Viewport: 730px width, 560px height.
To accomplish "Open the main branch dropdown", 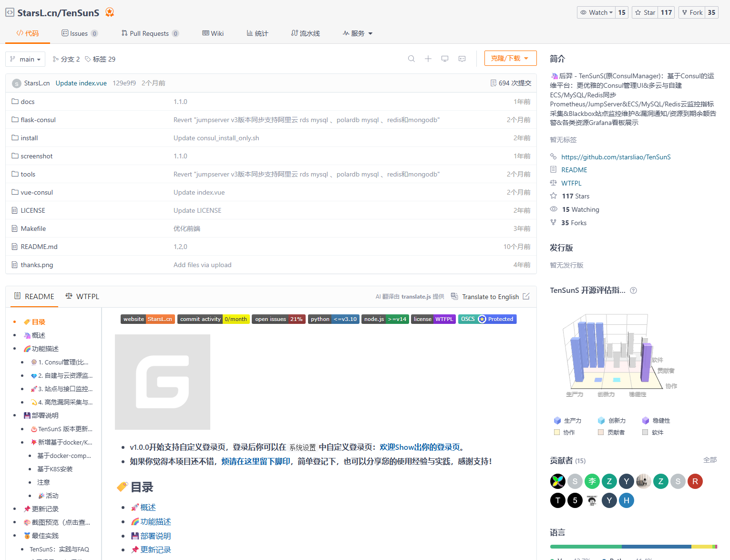I will click(25, 59).
